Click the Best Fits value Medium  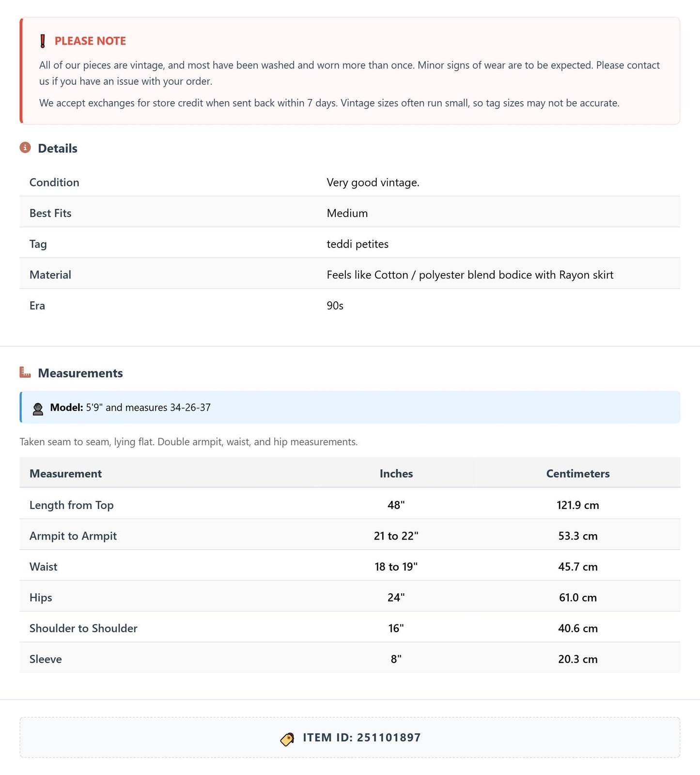[x=347, y=214]
